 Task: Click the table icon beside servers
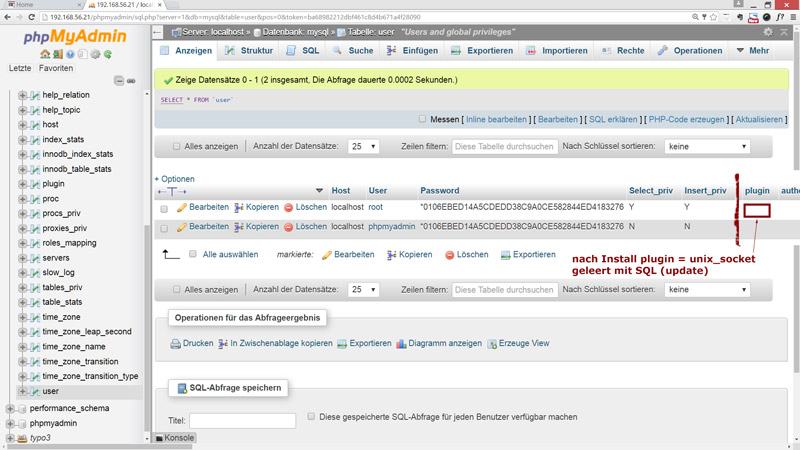[35, 258]
